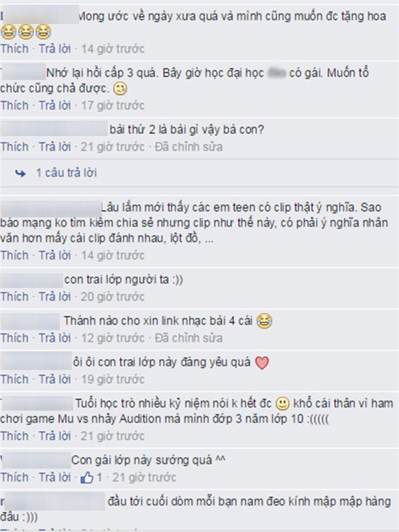This screenshot has width=399, height=532.
Task: Click the laughing emoji after 'link nhạc bài 4 cái'
Action: [x=264, y=321]
